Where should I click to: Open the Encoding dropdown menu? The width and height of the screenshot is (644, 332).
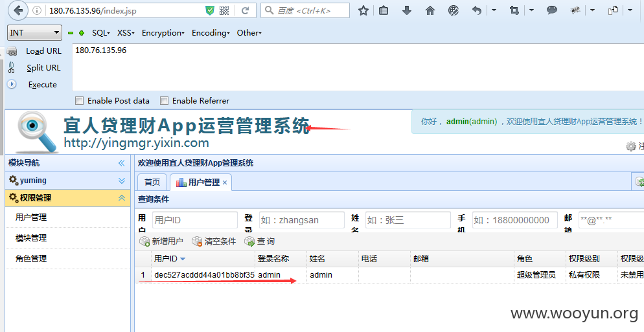tap(211, 33)
